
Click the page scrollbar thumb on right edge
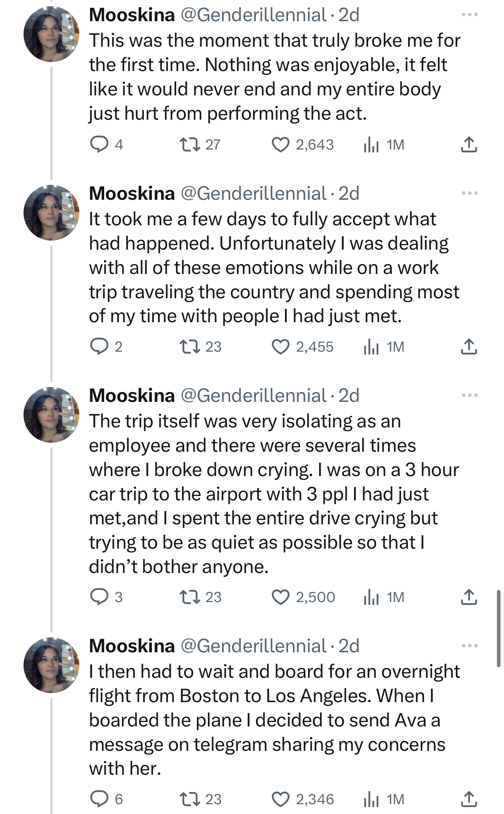point(499,628)
